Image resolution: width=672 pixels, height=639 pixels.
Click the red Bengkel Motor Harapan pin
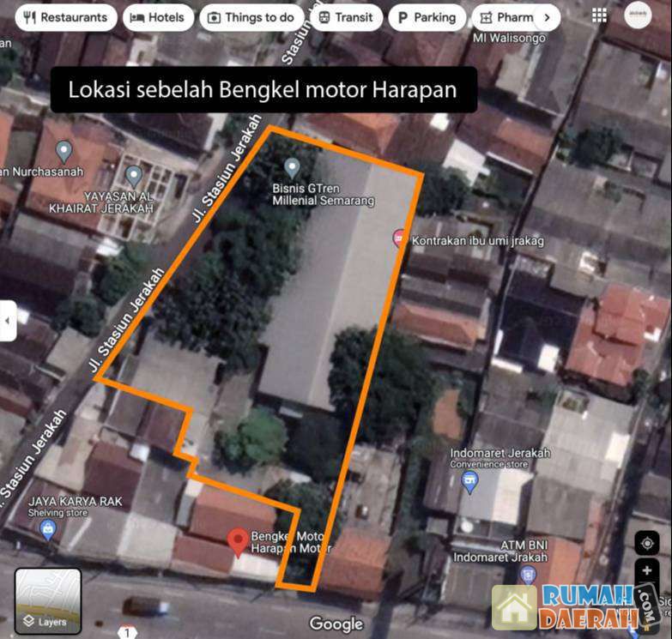pyautogui.click(x=238, y=542)
